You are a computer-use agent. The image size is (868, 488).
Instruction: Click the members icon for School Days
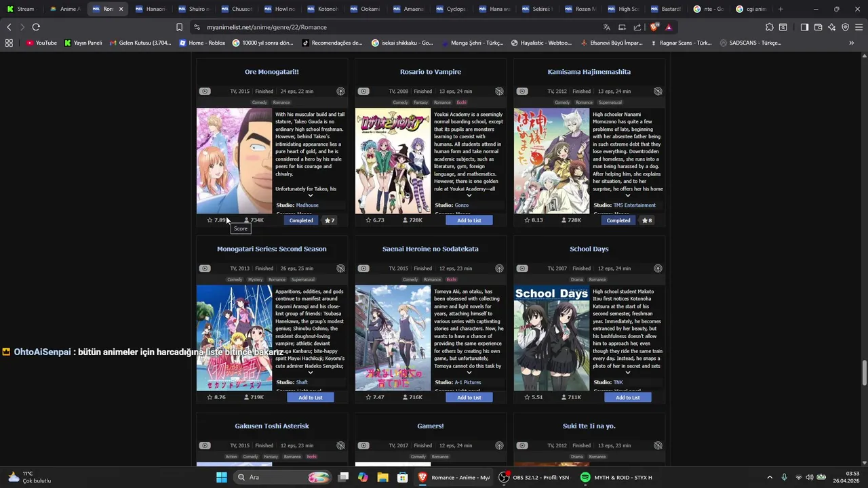[x=564, y=397]
